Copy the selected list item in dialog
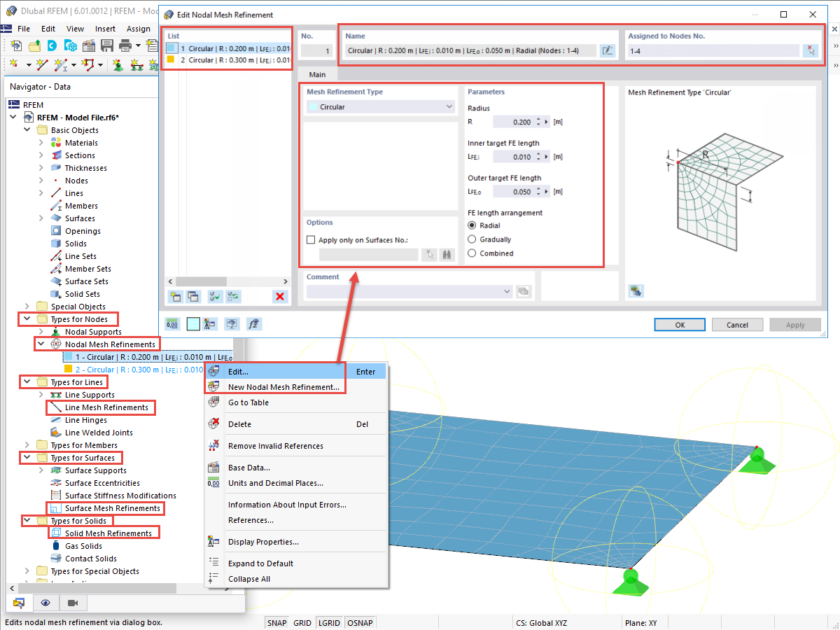The image size is (840, 630). (x=192, y=296)
